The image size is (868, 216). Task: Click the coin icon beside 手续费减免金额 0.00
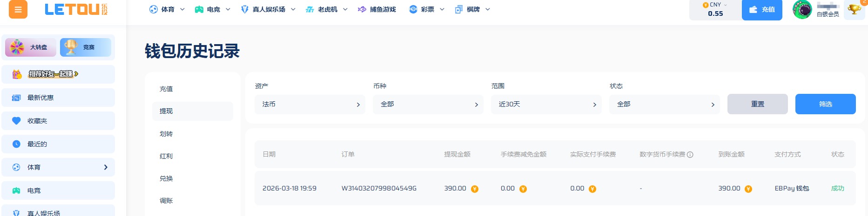click(x=523, y=189)
